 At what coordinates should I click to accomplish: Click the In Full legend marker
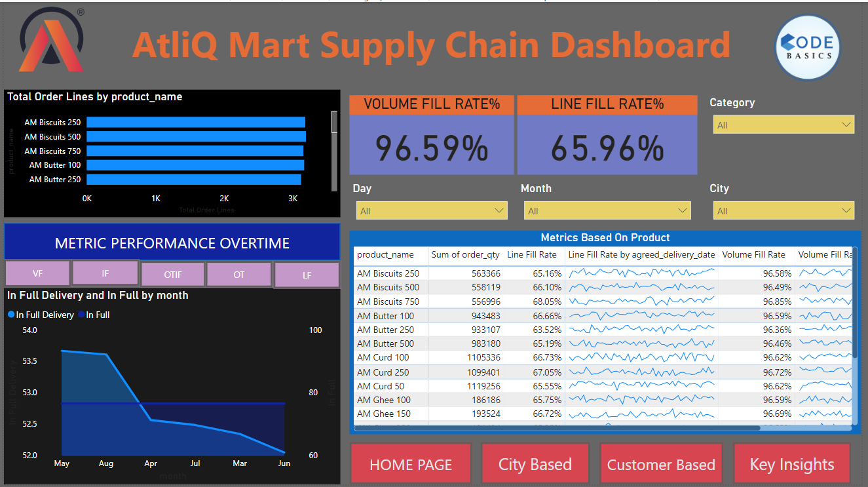point(81,315)
